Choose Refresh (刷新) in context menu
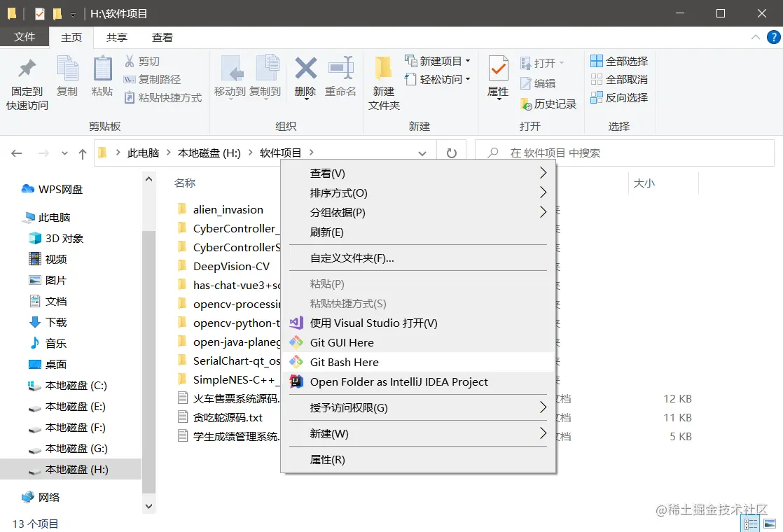The width and height of the screenshot is (783, 532). point(419,232)
